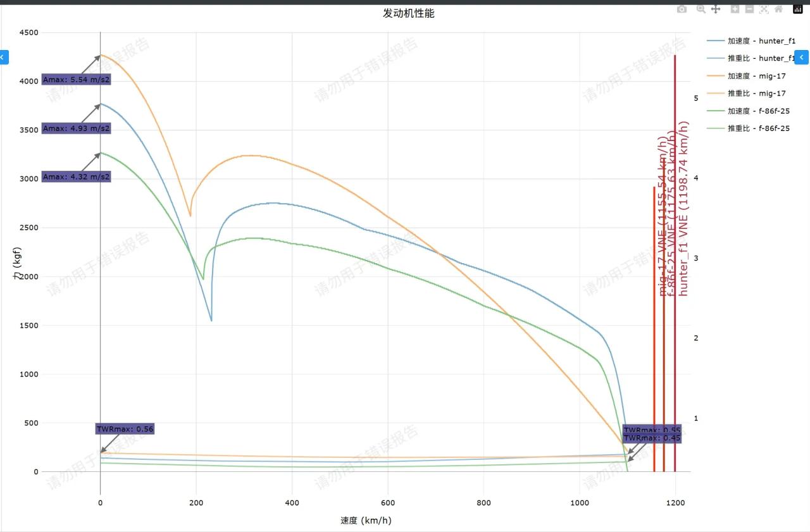Select the Pan tool in modebar

[x=716, y=9]
